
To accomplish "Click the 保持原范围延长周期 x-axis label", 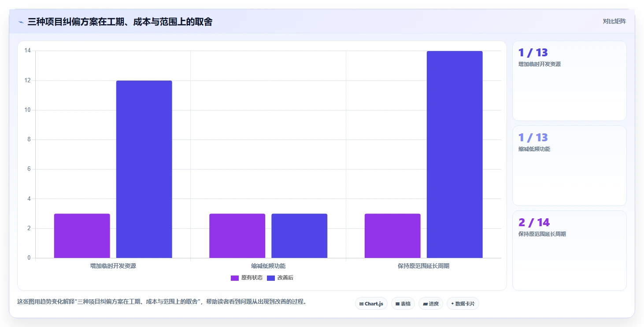I will [x=424, y=266].
